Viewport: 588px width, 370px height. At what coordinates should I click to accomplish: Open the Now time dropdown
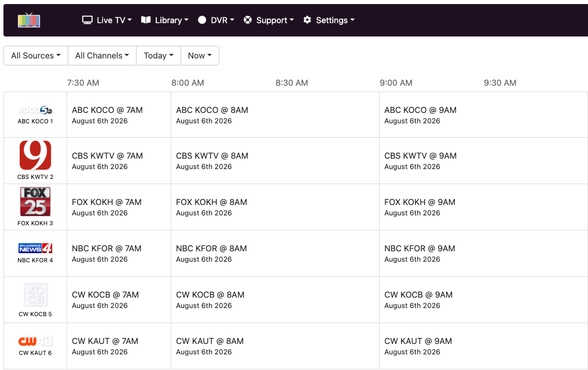click(200, 56)
